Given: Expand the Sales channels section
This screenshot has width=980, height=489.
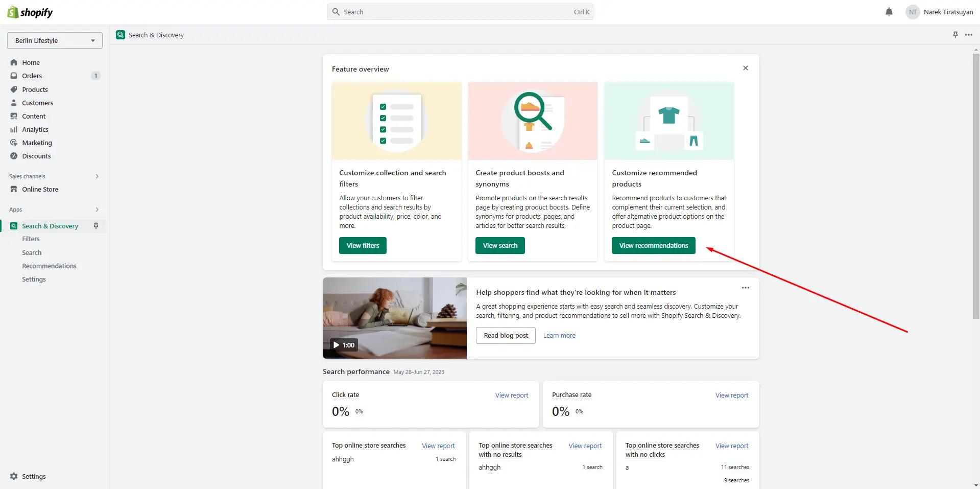Looking at the screenshot, I should coord(97,176).
